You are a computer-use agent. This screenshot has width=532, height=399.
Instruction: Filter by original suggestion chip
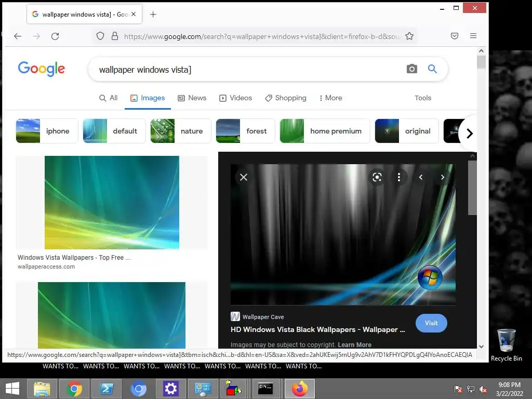point(406,131)
